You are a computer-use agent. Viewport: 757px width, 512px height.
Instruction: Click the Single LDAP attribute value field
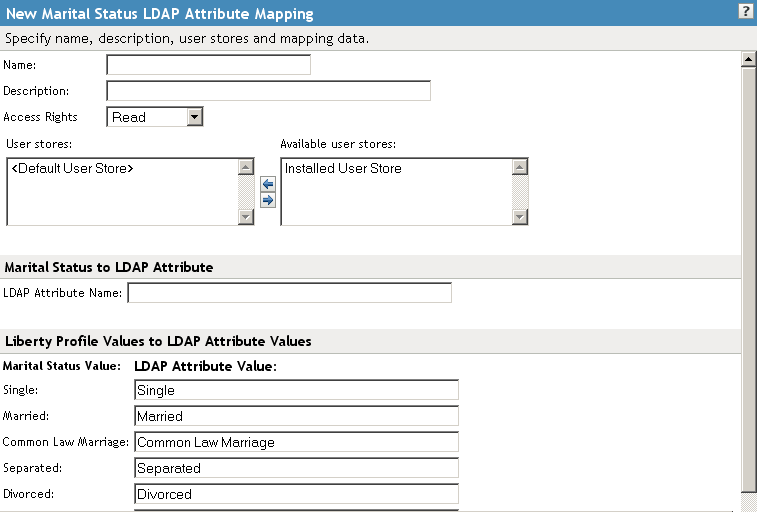coord(296,390)
